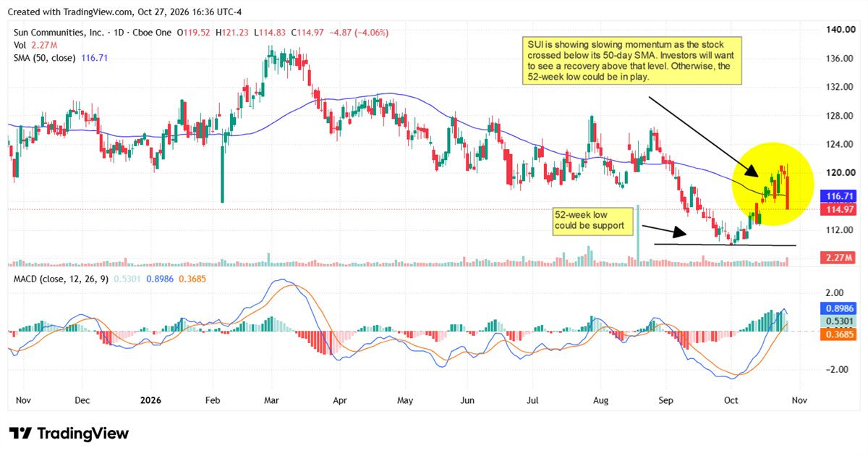Click the 2.27M volume axis label
The height and width of the screenshot is (456, 868).
point(840,258)
